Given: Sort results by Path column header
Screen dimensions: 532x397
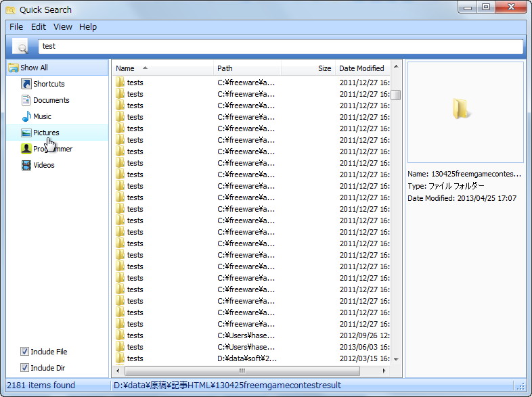Looking at the screenshot, I should coord(247,68).
